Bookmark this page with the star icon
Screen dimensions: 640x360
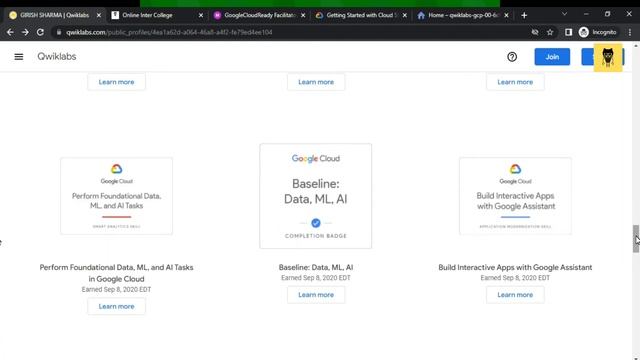point(550,32)
